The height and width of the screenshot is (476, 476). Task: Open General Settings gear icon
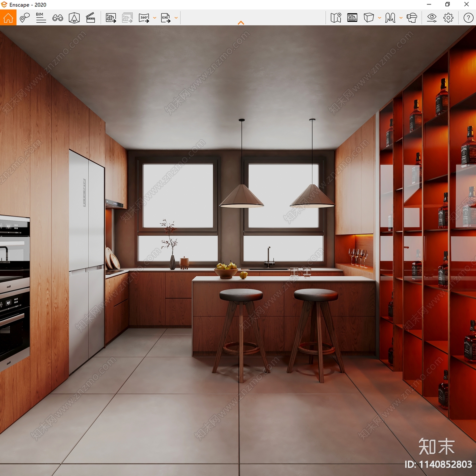pos(448,18)
